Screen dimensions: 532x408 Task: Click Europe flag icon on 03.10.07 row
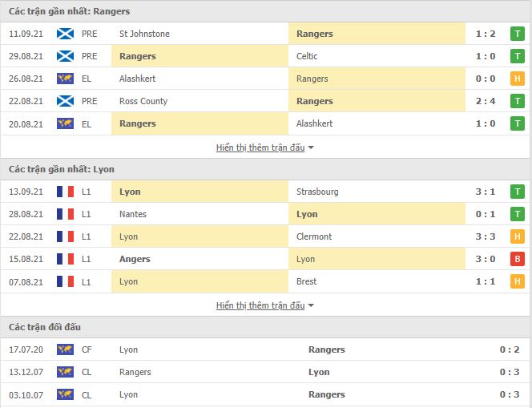65,394
